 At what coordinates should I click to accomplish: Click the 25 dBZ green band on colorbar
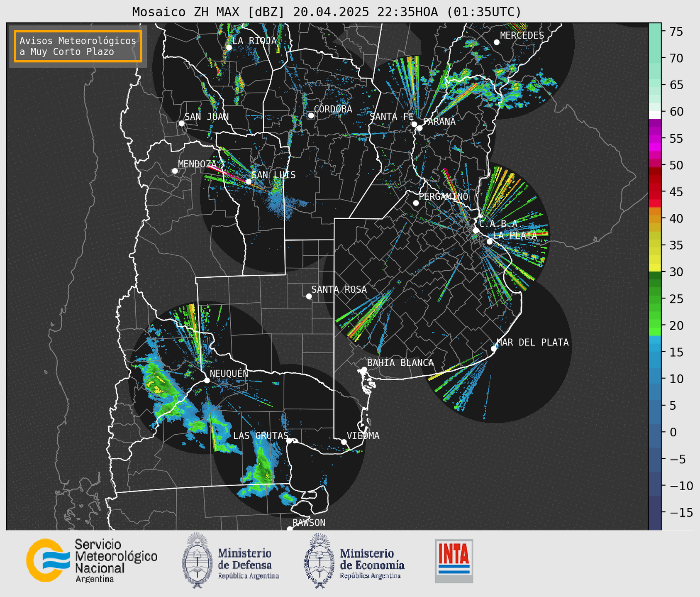click(655, 299)
